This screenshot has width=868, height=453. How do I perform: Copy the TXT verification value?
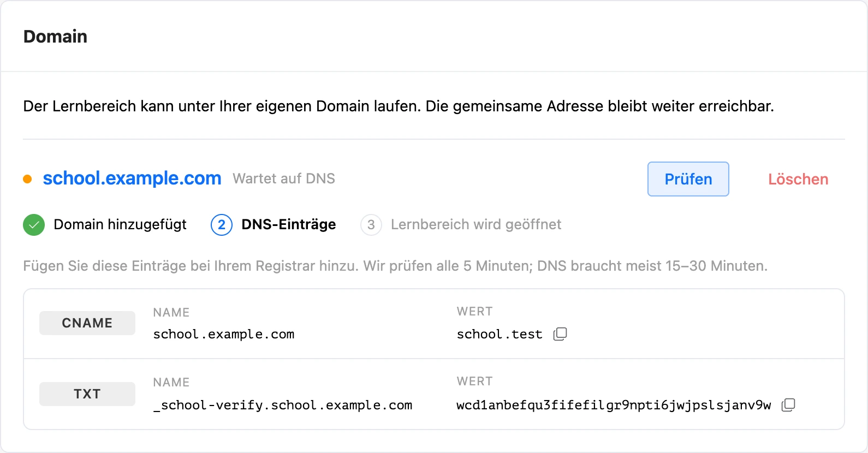pyautogui.click(x=788, y=405)
